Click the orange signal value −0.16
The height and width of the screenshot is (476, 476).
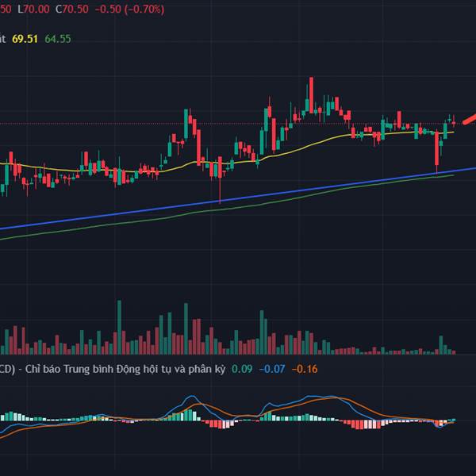[x=305, y=369]
